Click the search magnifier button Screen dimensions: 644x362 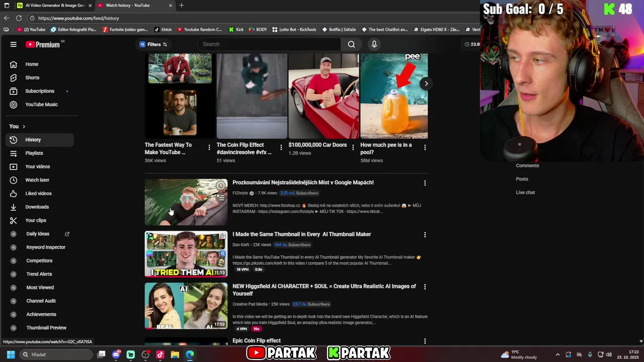tap(351, 44)
